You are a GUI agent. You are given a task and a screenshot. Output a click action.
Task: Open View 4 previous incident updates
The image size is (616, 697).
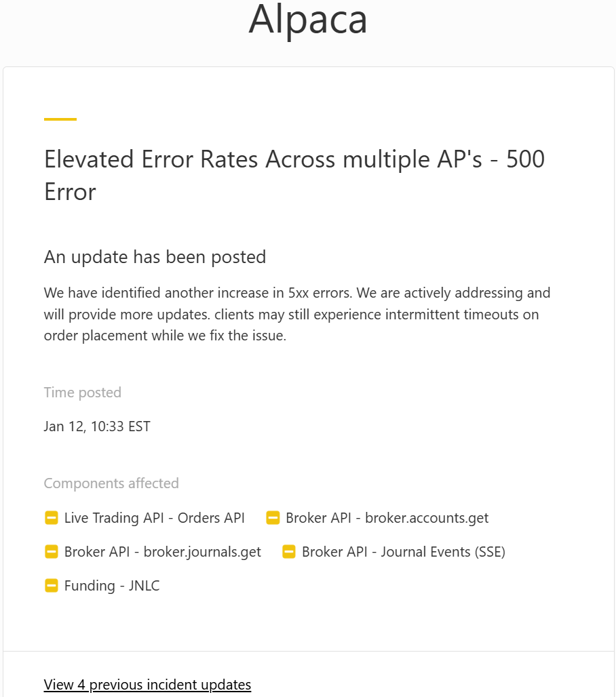[147, 685]
